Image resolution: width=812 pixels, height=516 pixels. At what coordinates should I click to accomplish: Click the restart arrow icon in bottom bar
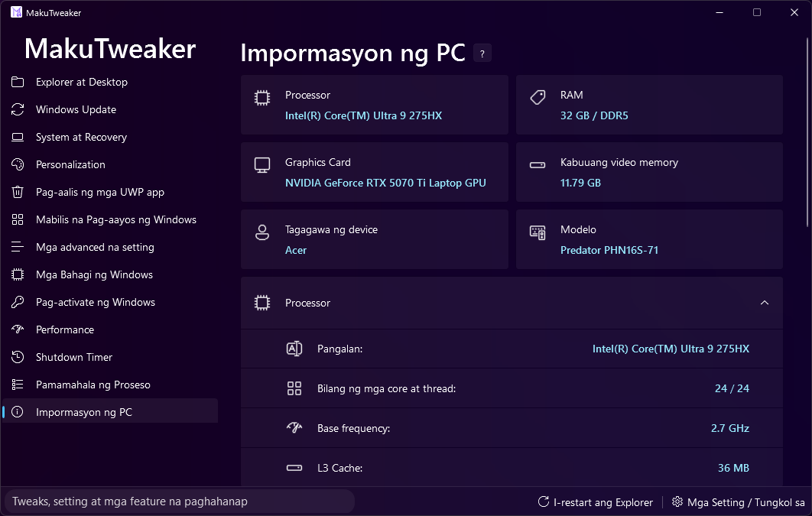pos(543,501)
